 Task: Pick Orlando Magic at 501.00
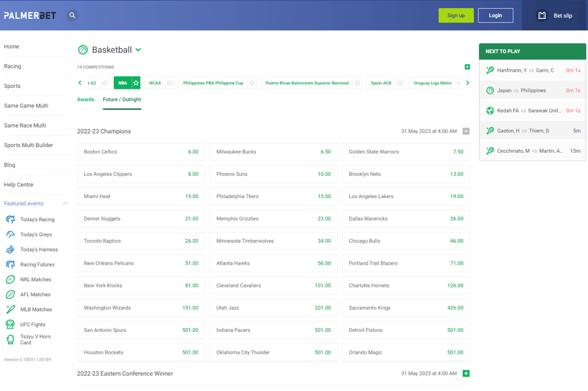click(x=406, y=353)
